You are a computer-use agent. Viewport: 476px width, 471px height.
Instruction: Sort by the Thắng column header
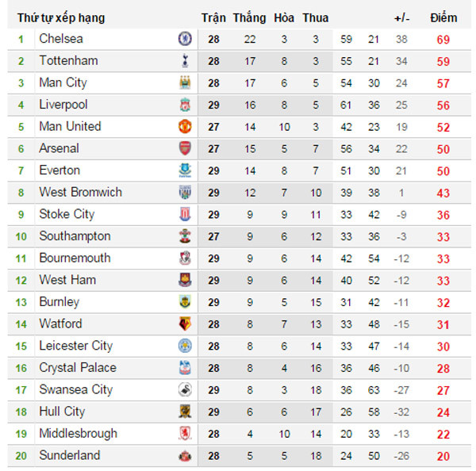coord(249,17)
